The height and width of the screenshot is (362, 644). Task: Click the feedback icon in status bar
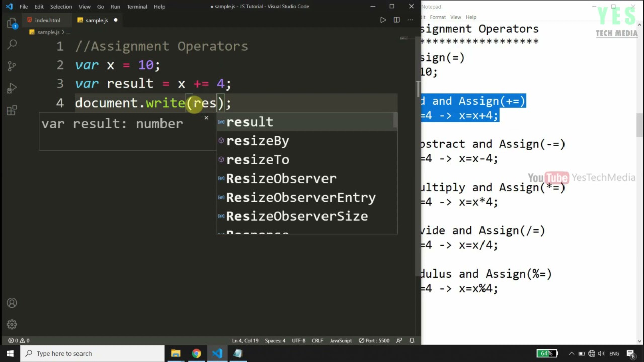click(399, 340)
